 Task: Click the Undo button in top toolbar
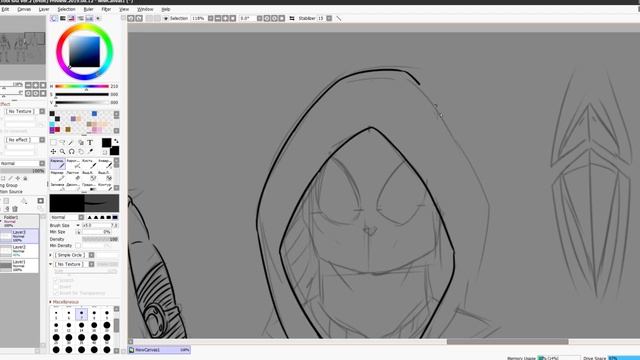coord(131,18)
